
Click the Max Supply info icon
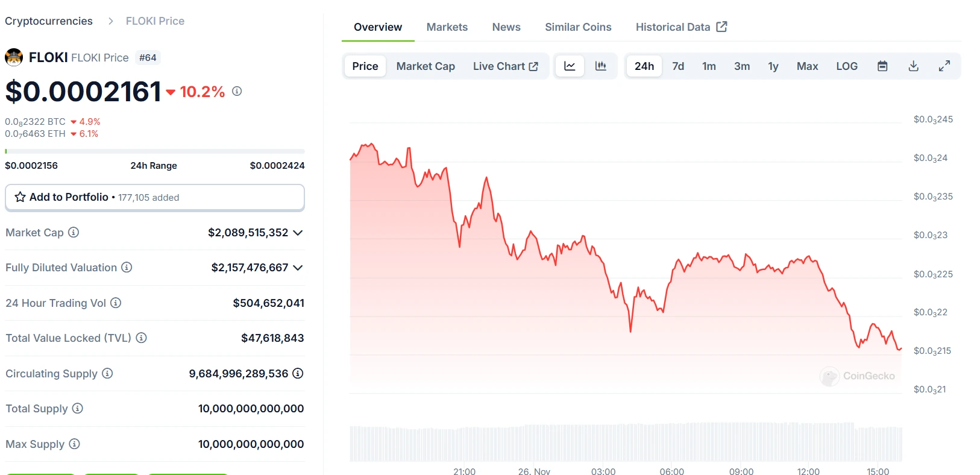(x=74, y=444)
